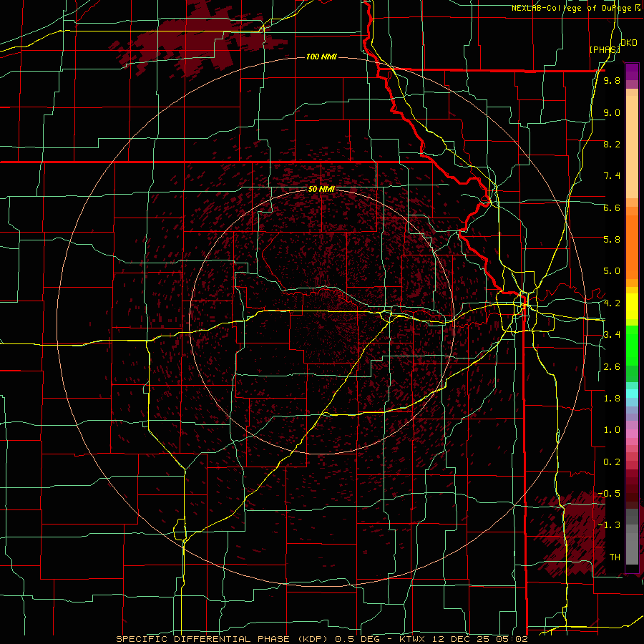Click the 4.2 scale value

(612, 303)
